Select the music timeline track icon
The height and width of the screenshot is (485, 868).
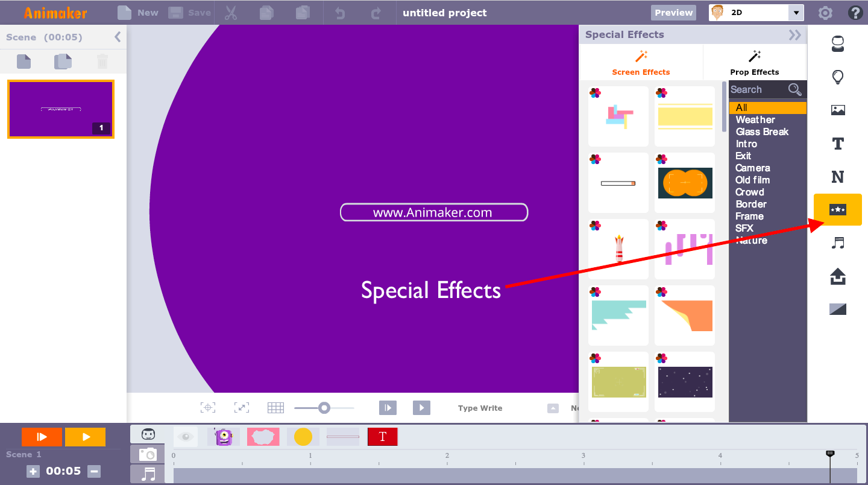tap(148, 474)
